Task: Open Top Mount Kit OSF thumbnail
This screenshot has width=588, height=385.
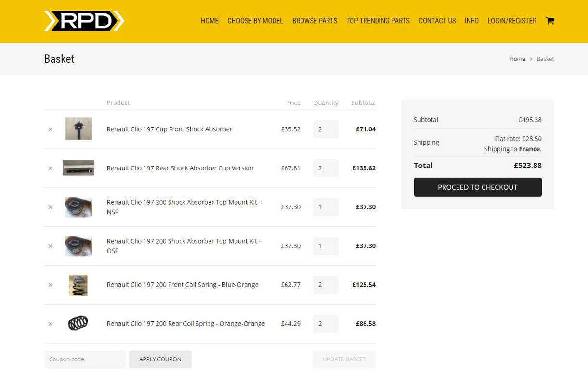Action: 78,246
